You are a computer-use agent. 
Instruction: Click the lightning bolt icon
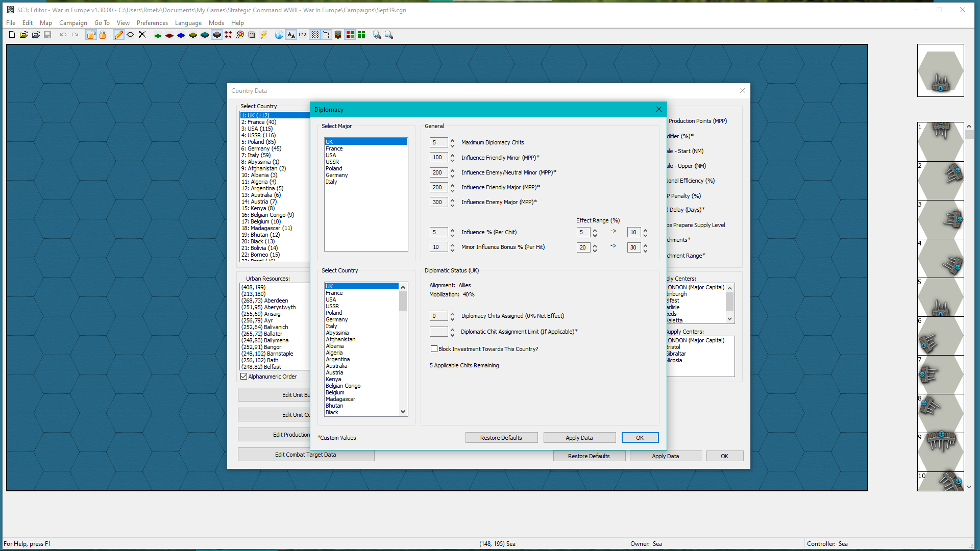[x=264, y=35]
